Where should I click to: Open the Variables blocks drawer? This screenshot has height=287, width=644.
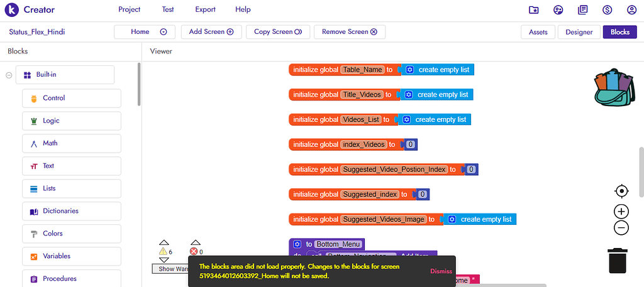click(x=72, y=256)
